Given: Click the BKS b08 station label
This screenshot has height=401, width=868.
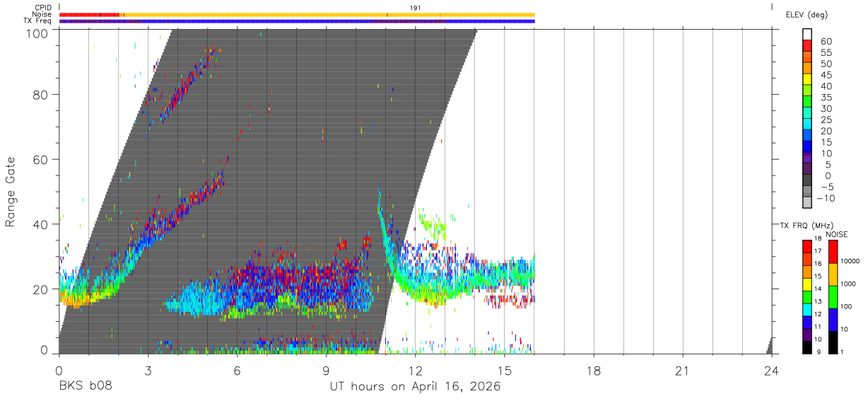Looking at the screenshot, I should (86, 387).
